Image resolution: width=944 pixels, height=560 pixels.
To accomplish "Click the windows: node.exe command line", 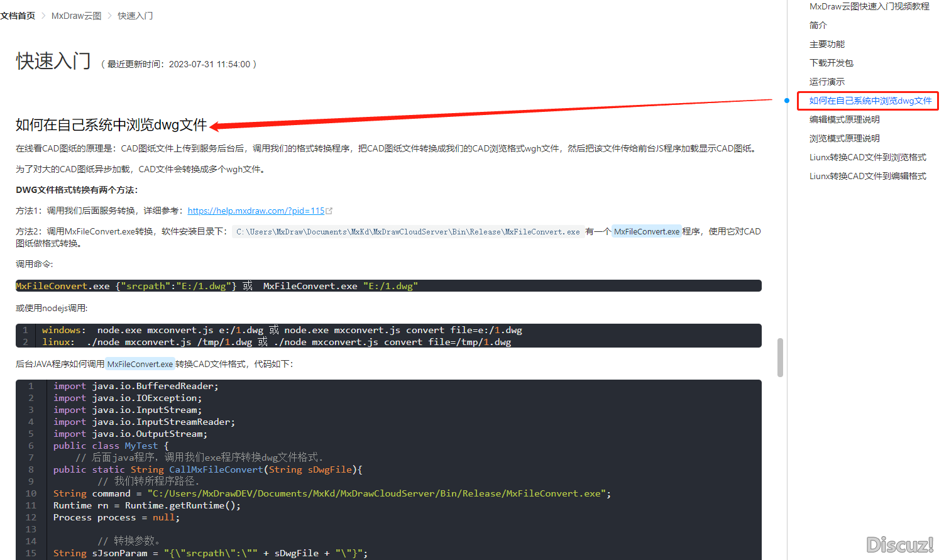I will click(282, 330).
